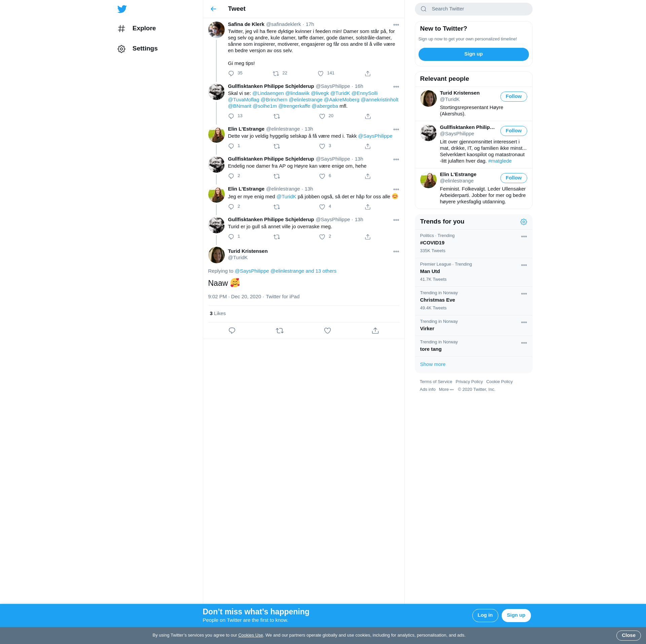Open more options on 'Endelig noe damer' tweet
Image resolution: width=646 pixels, height=644 pixels.
coord(396,160)
